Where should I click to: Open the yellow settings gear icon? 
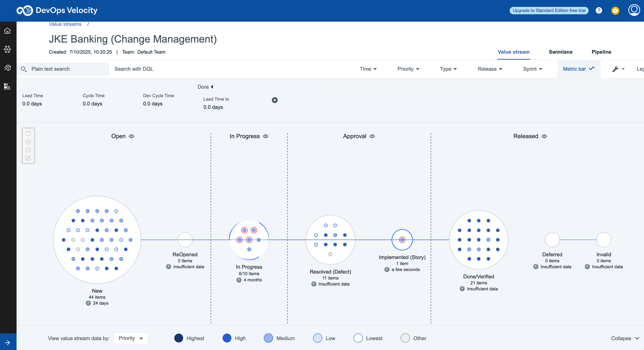point(615,11)
